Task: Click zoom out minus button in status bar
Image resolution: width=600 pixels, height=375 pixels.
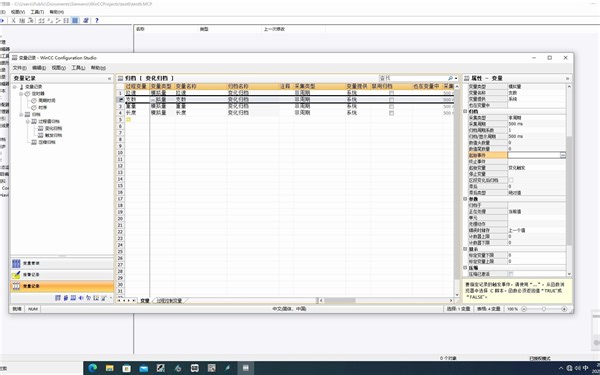Action: tap(524, 309)
